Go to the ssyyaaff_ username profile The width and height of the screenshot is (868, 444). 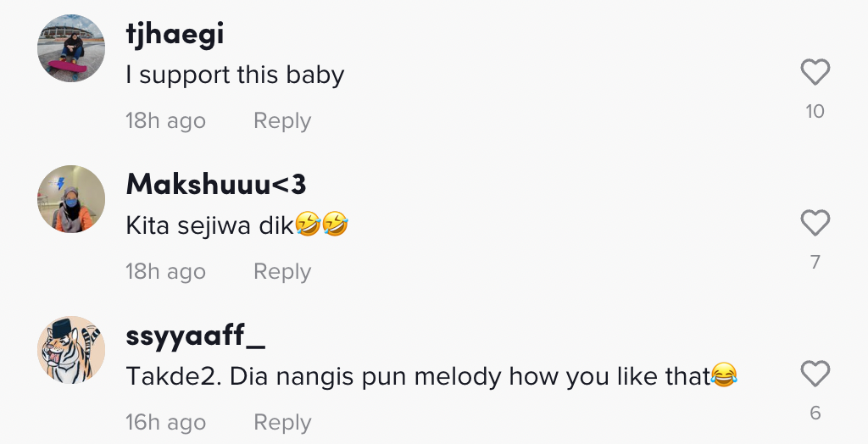click(196, 336)
